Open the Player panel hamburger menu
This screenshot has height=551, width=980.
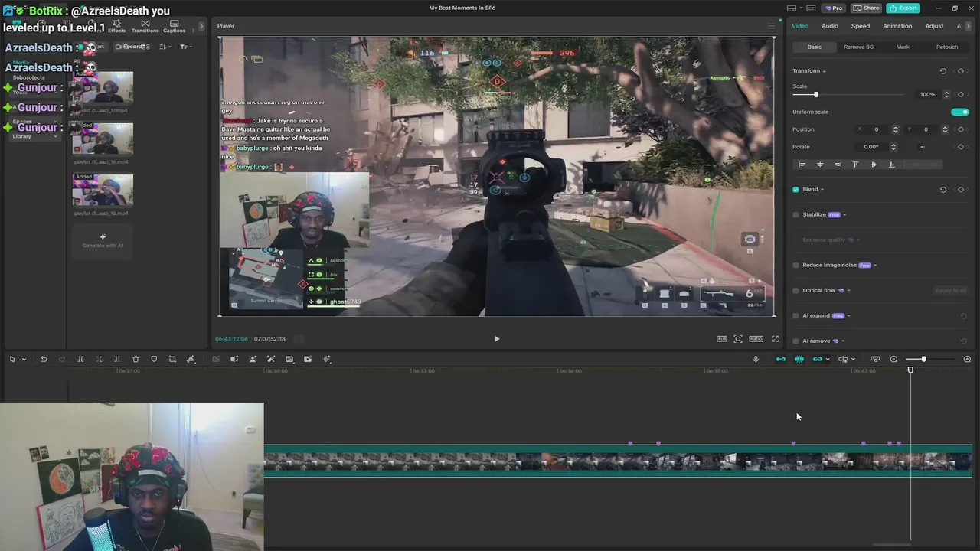click(x=771, y=26)
